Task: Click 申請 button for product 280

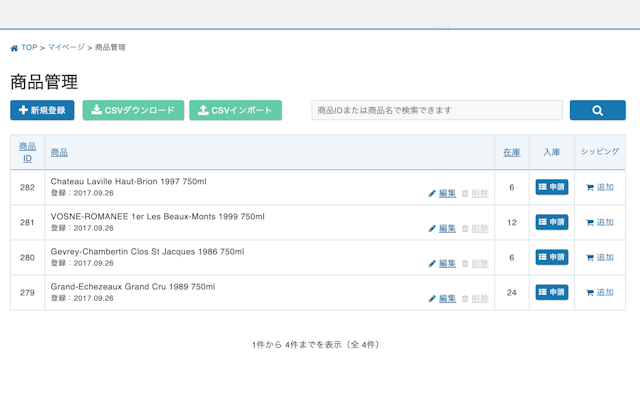Action: click(x=552, y=257)
